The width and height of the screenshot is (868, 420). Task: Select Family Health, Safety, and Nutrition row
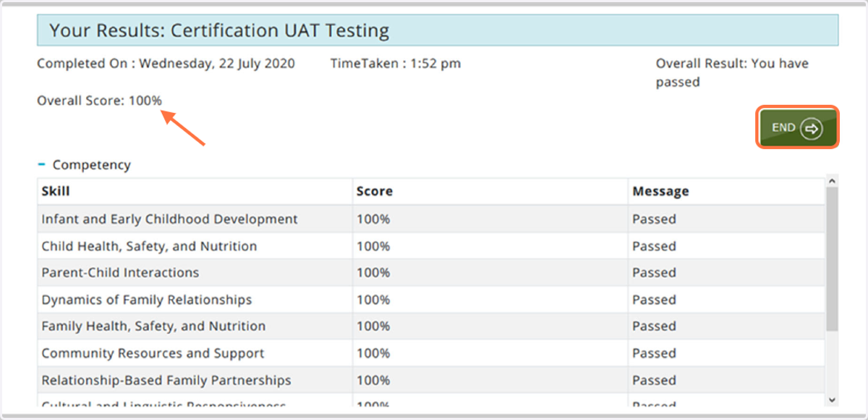[431, 327]
